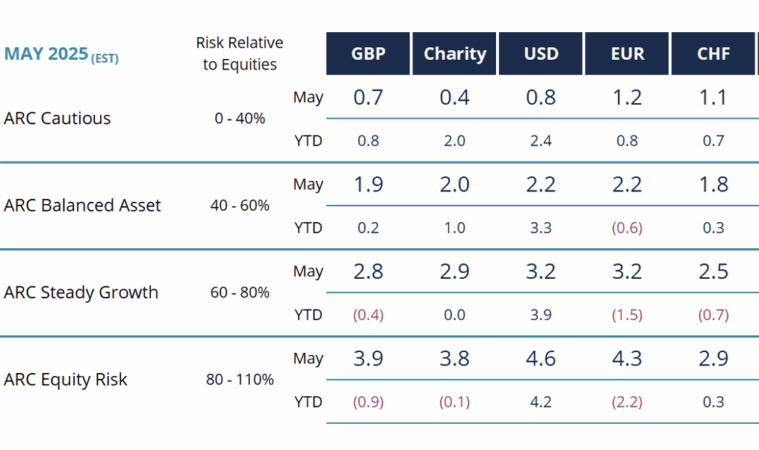
Task: Click the USD column header
Action: 541,54
